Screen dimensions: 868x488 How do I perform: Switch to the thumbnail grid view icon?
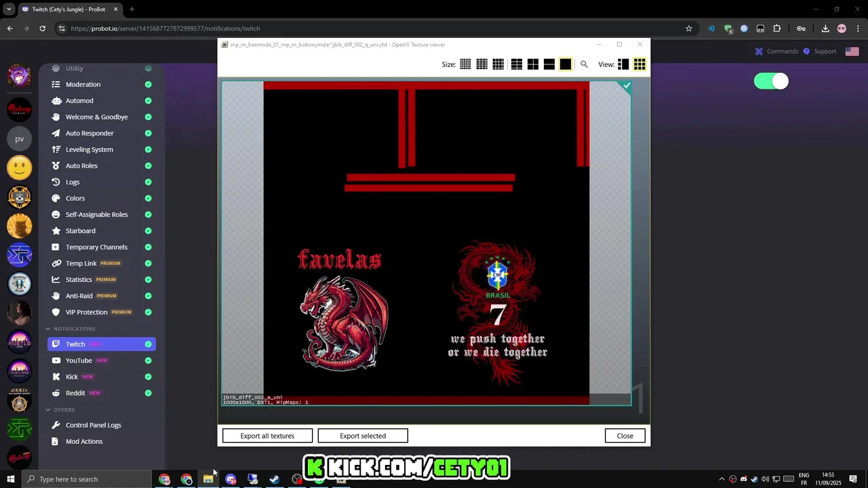[639, 64]
